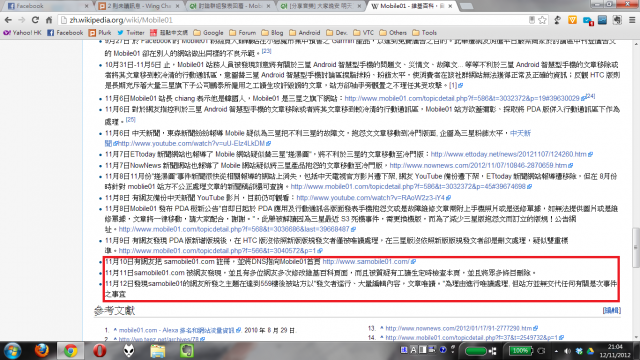Screen dimensions: 640x360
Task: Open the mobile01.com Alexa reference link
Action: click(177, 330)
